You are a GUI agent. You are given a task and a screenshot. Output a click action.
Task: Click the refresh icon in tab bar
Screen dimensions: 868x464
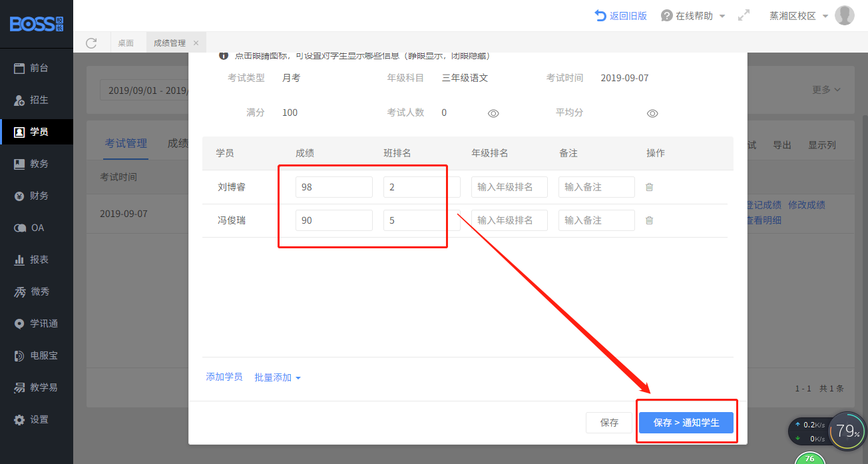pos(91,43)
